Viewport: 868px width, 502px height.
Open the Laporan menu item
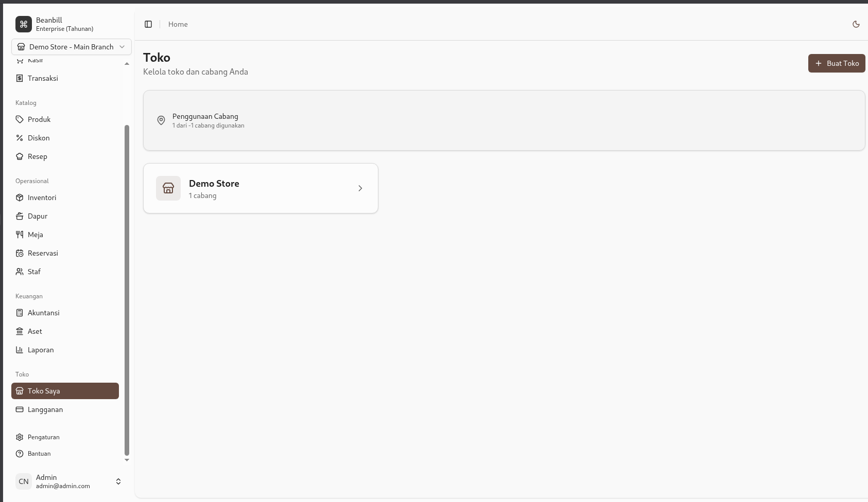tap(41, 350)
